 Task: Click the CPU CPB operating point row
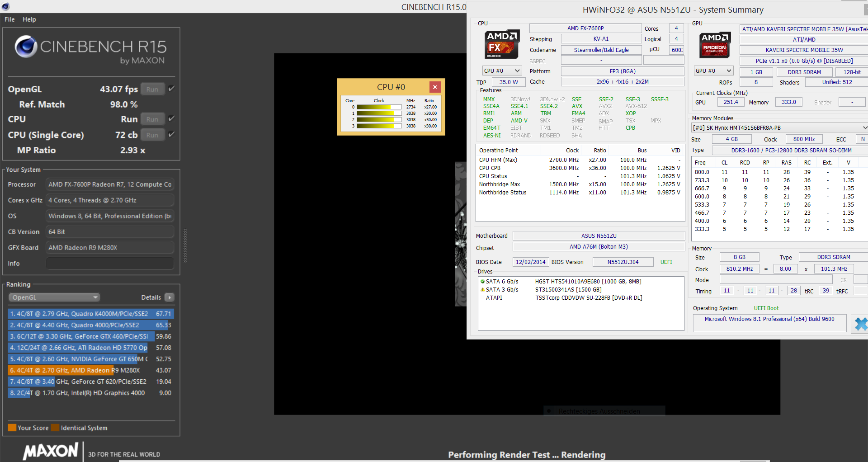[x=580, y=168]
